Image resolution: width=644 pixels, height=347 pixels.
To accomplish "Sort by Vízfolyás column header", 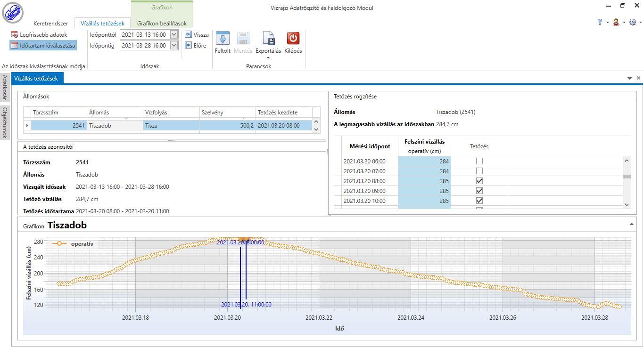I will 171,112.
